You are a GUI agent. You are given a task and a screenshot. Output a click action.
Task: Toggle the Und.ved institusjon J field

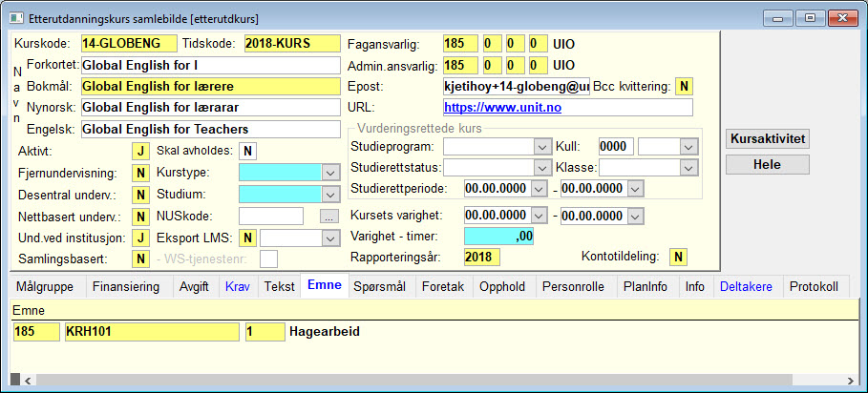tap(140, 238)
